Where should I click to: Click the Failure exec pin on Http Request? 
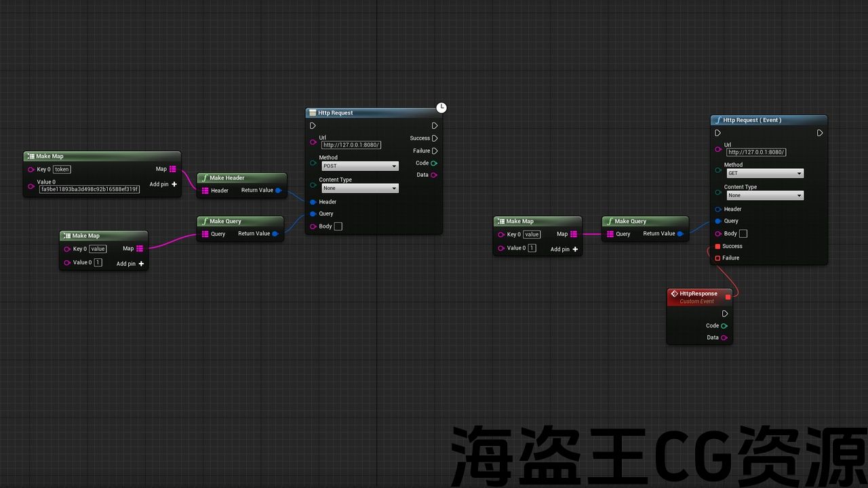(435, 151)
